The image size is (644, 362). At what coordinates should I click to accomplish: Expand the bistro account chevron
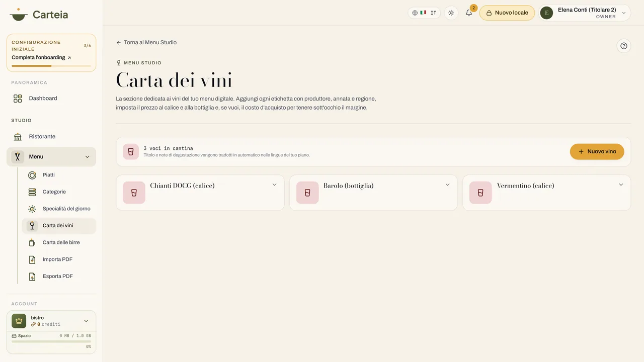(86, 321)
